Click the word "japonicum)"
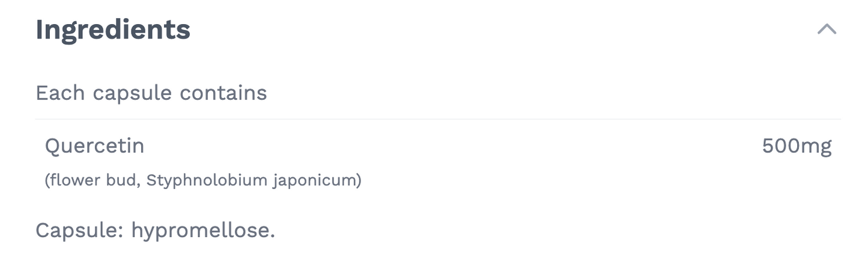This screenshot has width=868, height=263. coord(317,180)
